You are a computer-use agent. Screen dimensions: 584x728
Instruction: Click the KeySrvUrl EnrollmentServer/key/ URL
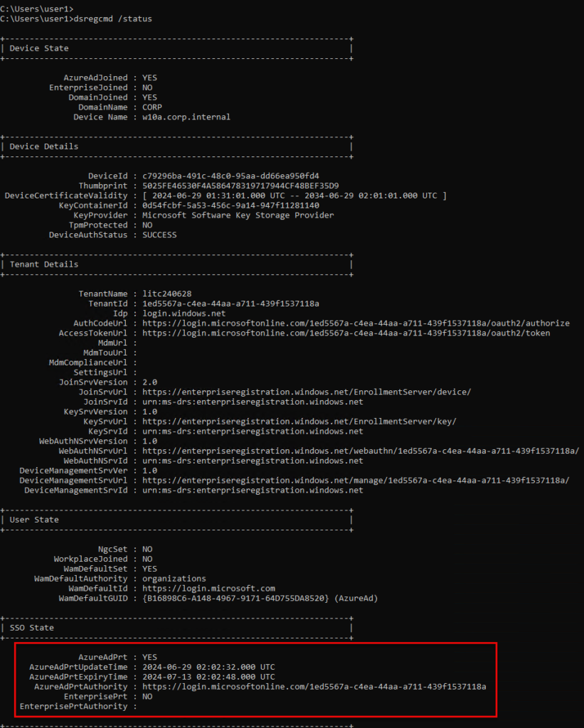pos(299,422)
